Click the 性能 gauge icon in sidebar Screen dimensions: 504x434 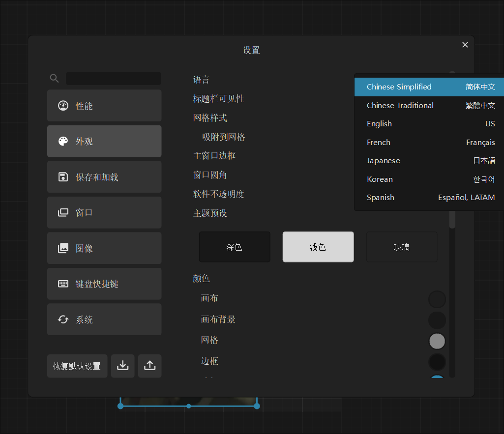[x=63, y=106]
